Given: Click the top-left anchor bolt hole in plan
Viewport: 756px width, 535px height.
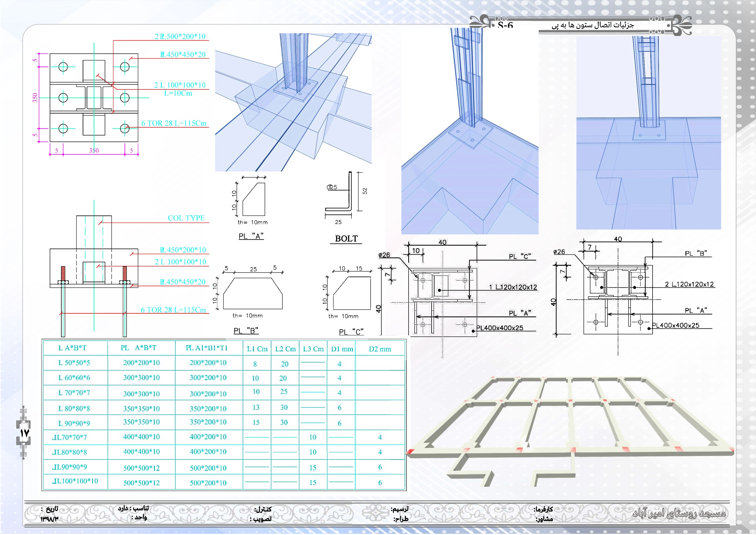Looking at the screenshot, I should pos(63,67).
